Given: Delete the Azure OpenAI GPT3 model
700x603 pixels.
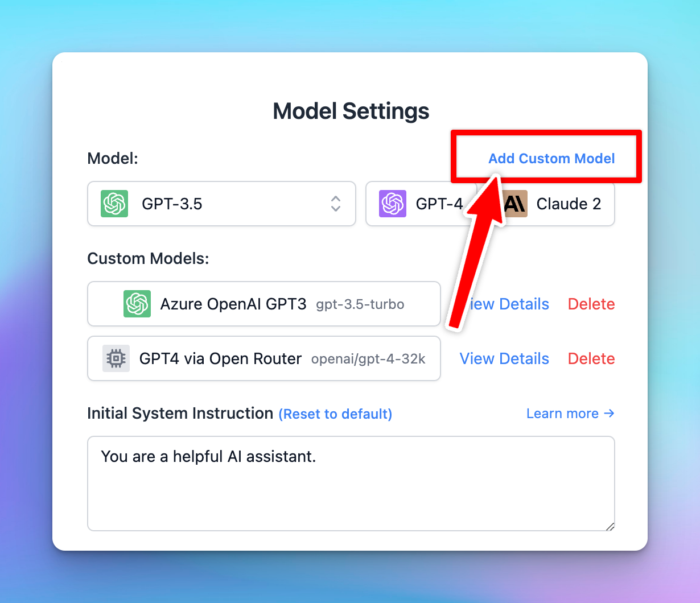Looking at the screenshot, I should [x=591, y=304].
